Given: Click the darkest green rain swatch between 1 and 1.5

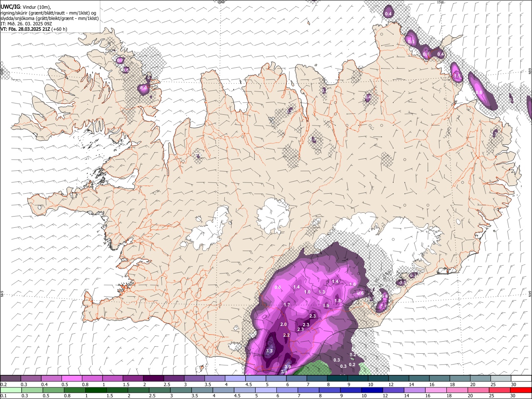Looking at the screenshot, I should click(x=96, y=390).
